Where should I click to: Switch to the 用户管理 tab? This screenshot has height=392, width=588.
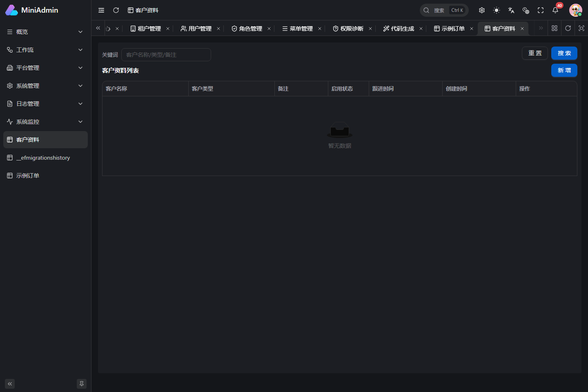(x=196, y=29)
